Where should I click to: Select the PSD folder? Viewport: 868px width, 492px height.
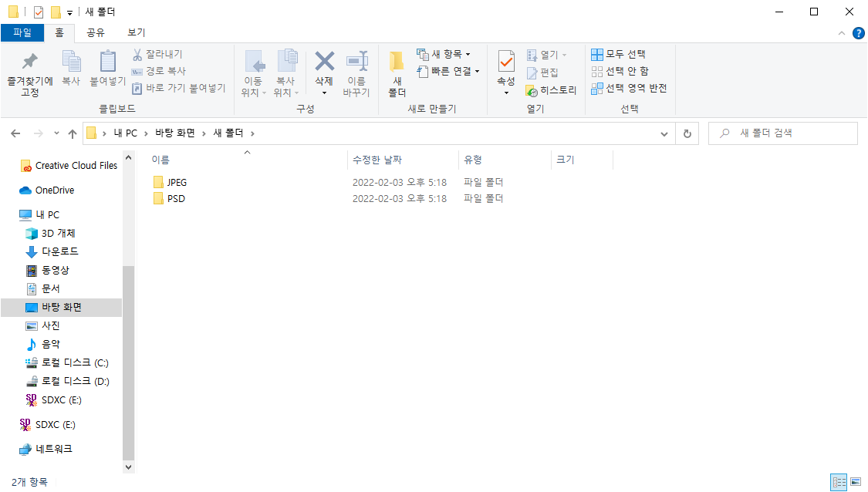click(x=169, y=199)
